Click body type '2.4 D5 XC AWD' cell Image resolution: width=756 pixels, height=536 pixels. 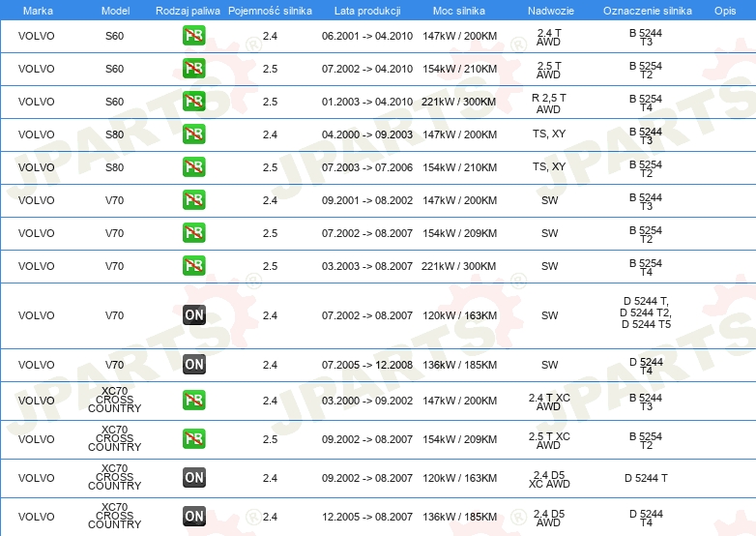(549, 479)
